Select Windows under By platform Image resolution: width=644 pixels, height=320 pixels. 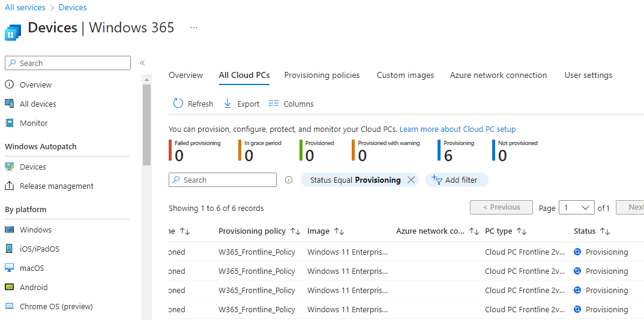click(36, 230)
